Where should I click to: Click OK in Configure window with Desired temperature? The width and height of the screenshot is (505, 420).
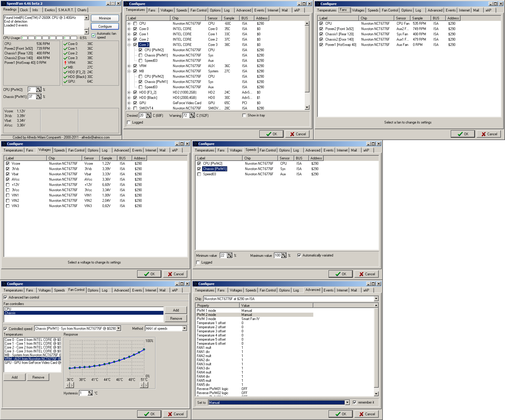(x=271, y=134)
